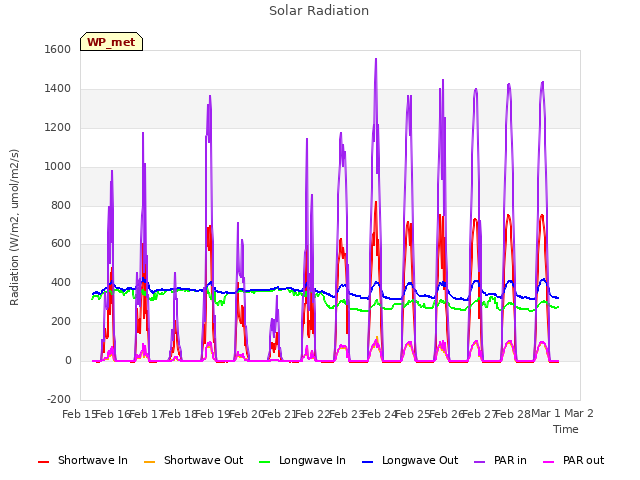Click the purple PAR in color marker
The width and height of the screenshot is (640, 480).
coord(480,462)
